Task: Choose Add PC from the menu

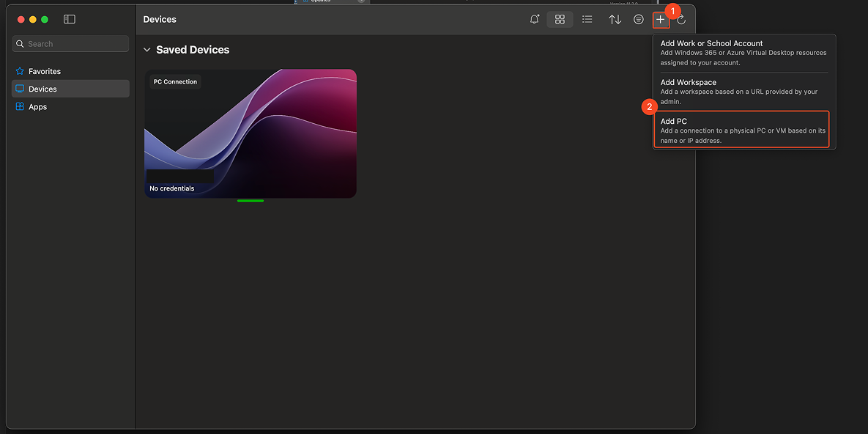Action: (741, 129)
